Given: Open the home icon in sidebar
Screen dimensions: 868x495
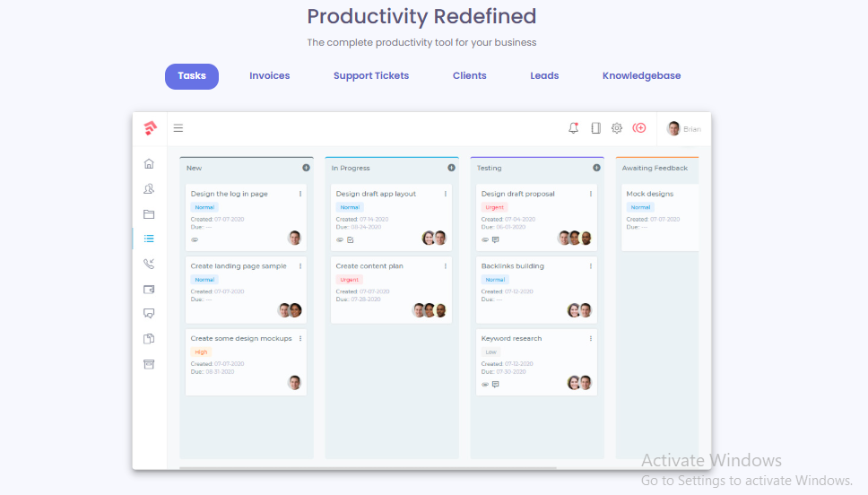Looking at the screenshot, I should pos(149,164).
